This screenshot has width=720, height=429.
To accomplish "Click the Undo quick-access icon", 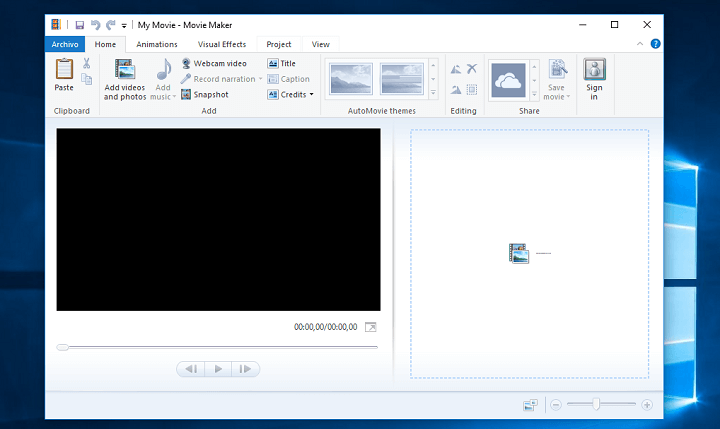I will pos(95,25).
